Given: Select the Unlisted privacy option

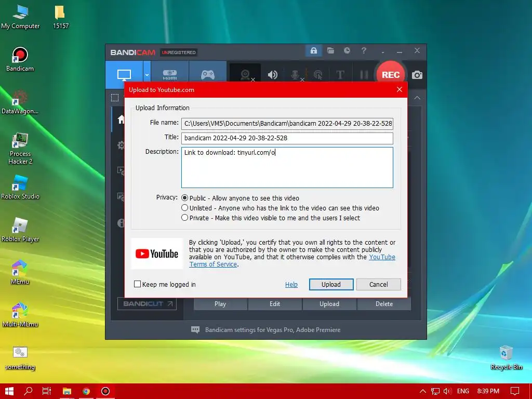Looking at the screenshot, I should click(184, 208).
